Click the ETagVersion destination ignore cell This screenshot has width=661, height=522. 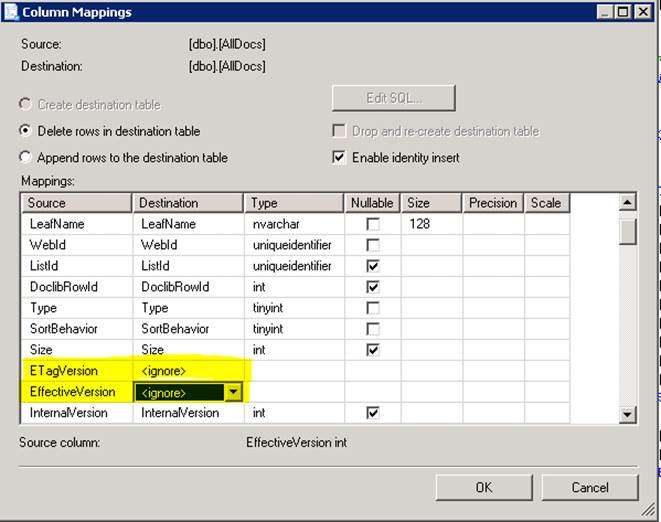pyautogui.click(x=190, y=371)
